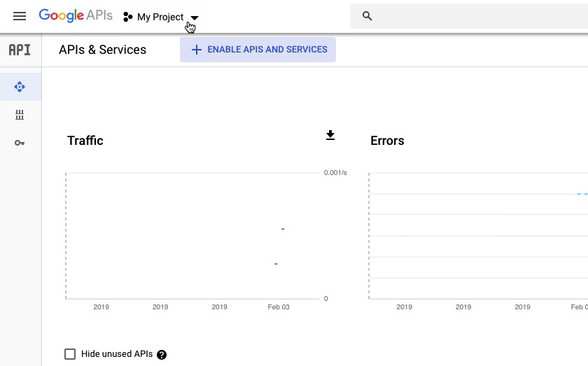Click the 0.001/s axis label

click(335, 172)
